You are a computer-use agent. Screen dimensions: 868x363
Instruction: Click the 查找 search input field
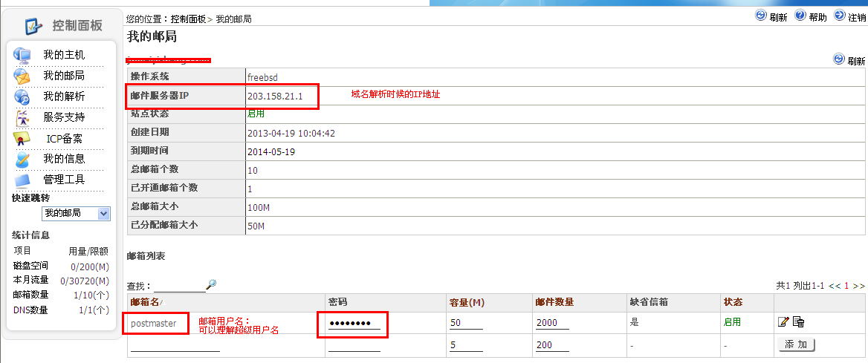tap(179, 286)
